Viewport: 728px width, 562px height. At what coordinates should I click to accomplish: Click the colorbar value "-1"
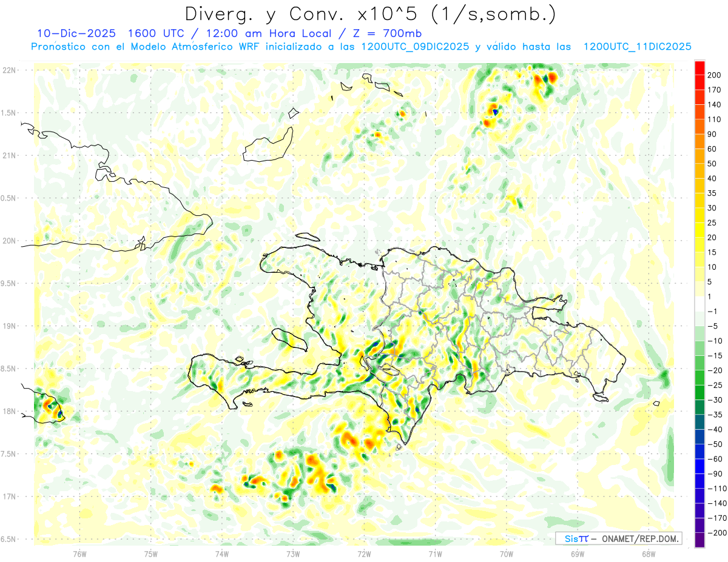click(712, 311)
